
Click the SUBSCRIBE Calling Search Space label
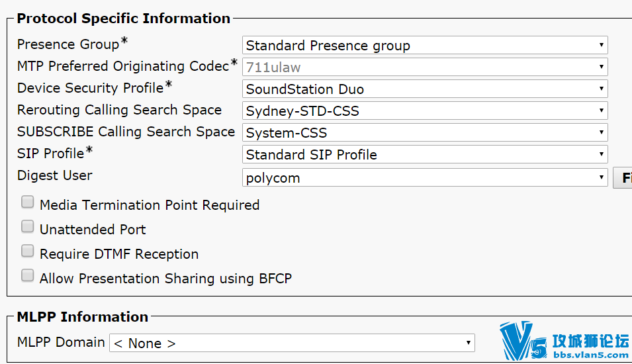[x=126, y=132]
